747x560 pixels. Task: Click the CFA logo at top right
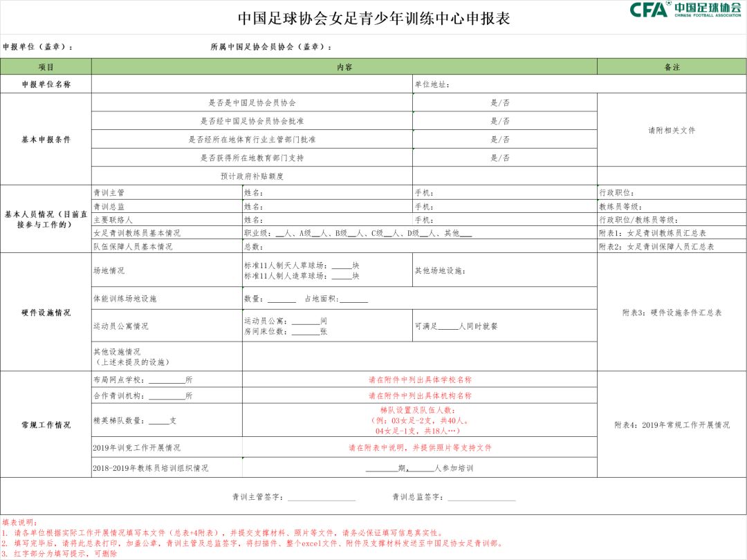click(x=685, y=10)
